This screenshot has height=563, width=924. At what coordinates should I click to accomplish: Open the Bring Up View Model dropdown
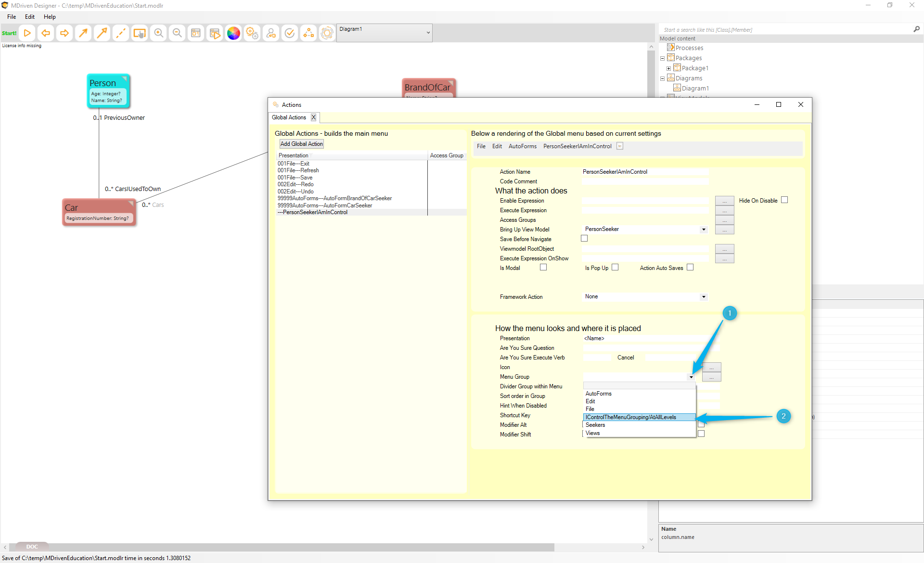click(704, 230)
